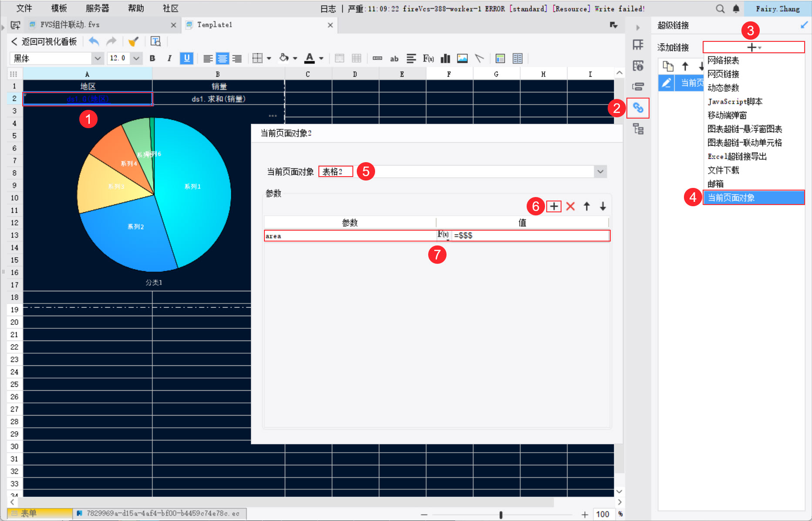Choose 网络报表 from link menu

pyautogui.click(x=723, y=61)
